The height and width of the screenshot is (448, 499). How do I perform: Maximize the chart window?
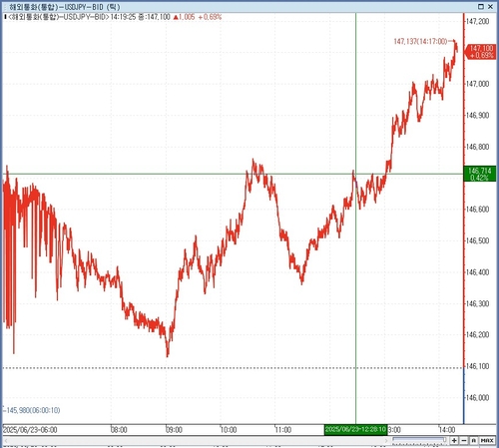[480, 6]
